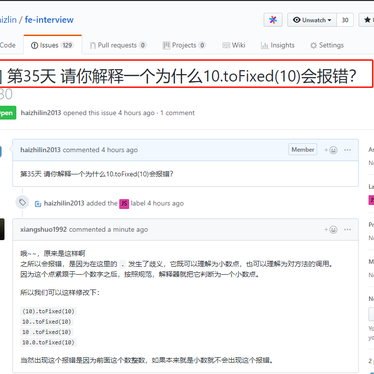Click the '4 hours ago' timestamp on first comment
Screen dimensions: 374x374
119,150
